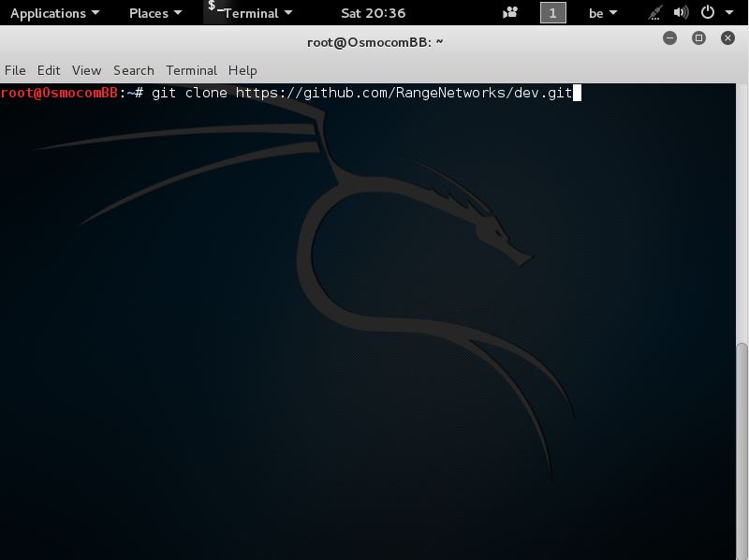Maximize the terminal window
The image size is (749, 560).
click(x=698, y=37)
